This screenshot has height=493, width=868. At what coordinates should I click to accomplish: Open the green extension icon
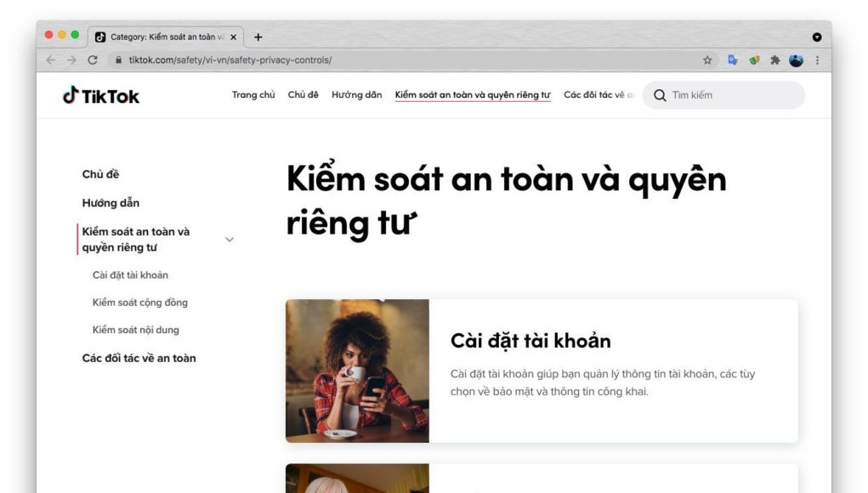[754, 60]
